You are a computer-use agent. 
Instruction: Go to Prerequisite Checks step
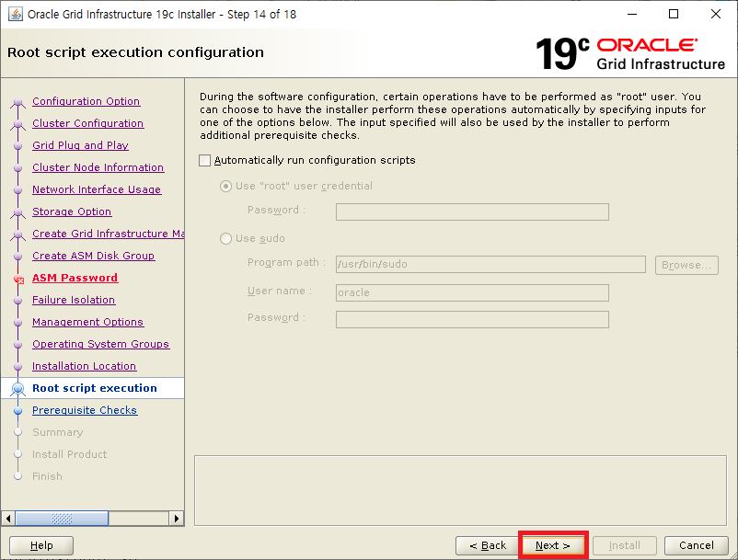pos(85,410)
